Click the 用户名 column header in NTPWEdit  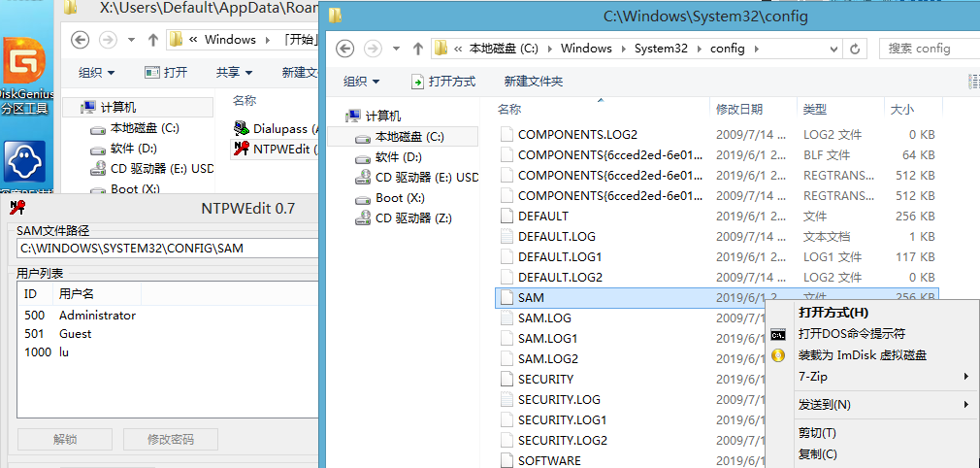point(97,293)
